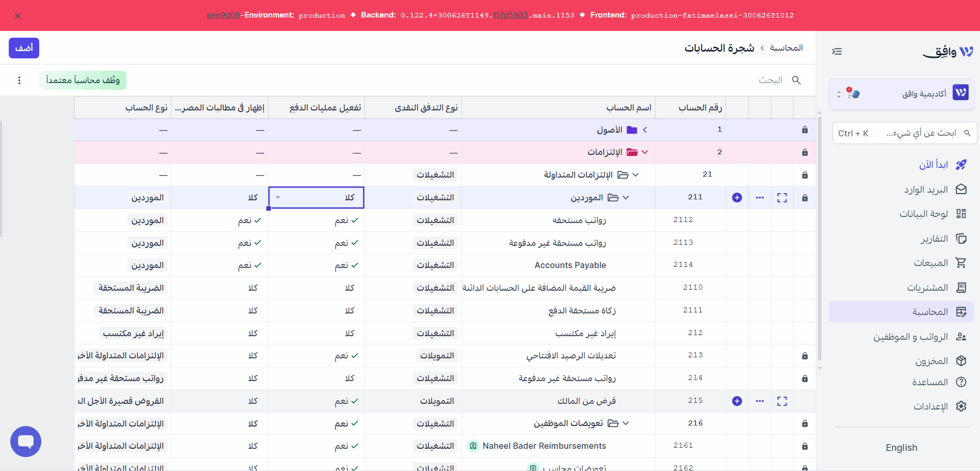Open ابدأ الآن in sidebar

pyautogui.click(x=943, y=165)
